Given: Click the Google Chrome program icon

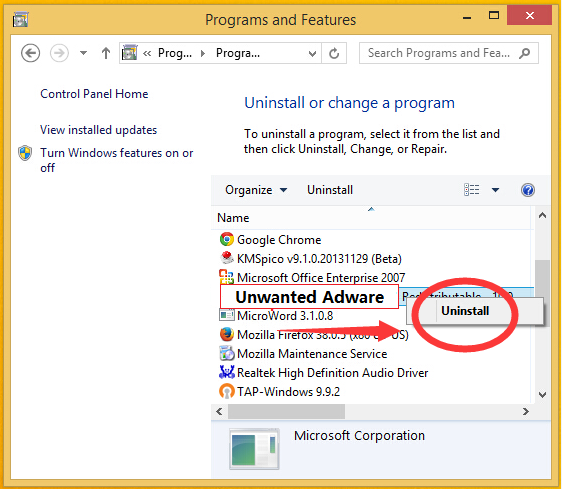Looking at the screenshot, I should click(x=227, y=239).
